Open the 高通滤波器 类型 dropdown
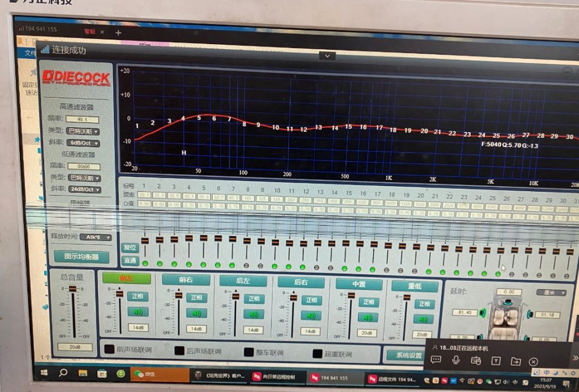The width and height of the screenshot is (579, 392). tap(83, 131)
